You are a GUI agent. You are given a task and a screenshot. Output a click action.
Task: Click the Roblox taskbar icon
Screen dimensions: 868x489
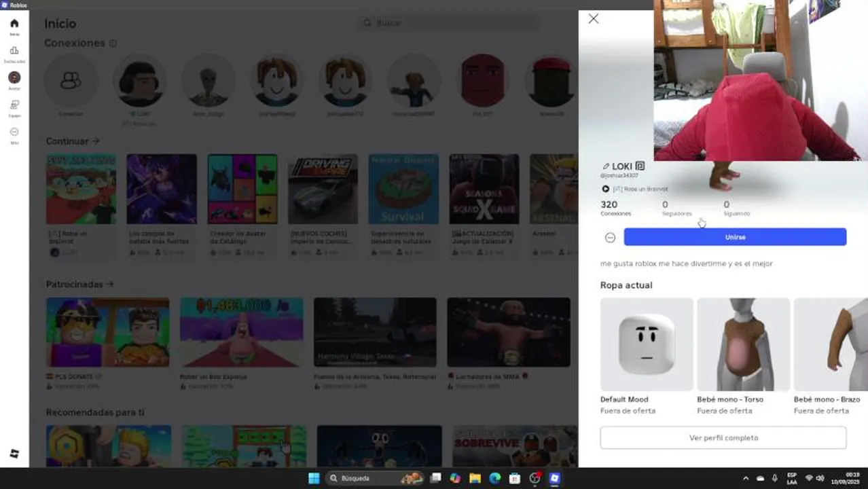coord(555,478)
